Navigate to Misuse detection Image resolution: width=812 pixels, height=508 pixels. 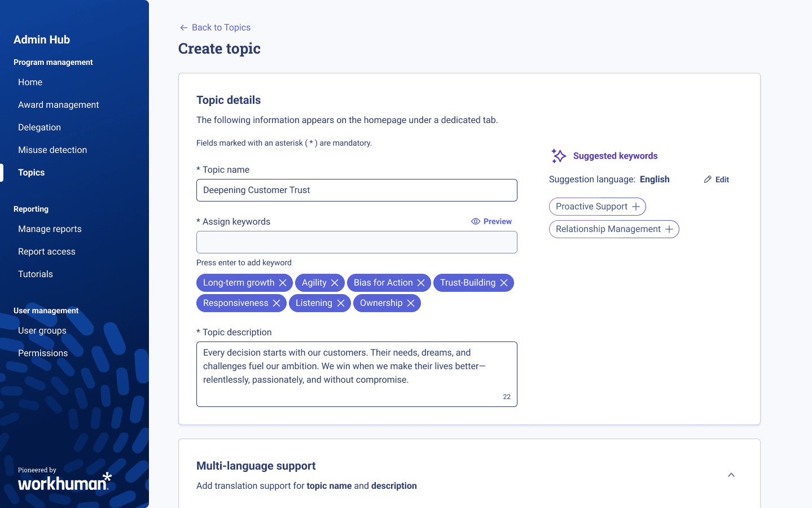[x=52, y=150]
